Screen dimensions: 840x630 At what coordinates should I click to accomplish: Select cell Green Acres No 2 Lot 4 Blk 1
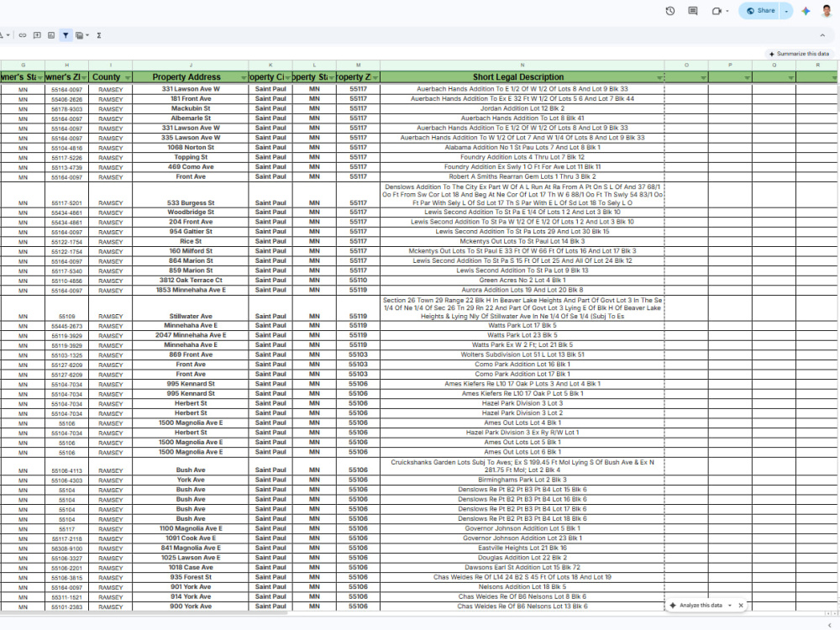point(522,281)
